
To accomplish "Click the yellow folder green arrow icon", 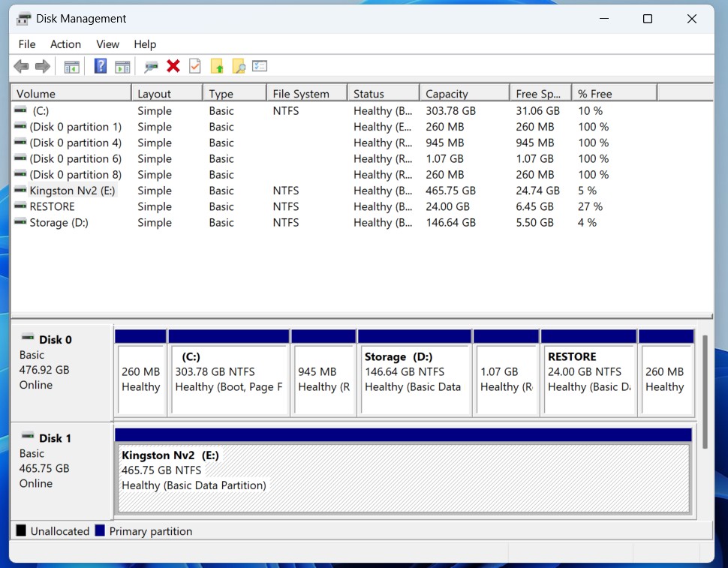I will [x=217, y=67].
